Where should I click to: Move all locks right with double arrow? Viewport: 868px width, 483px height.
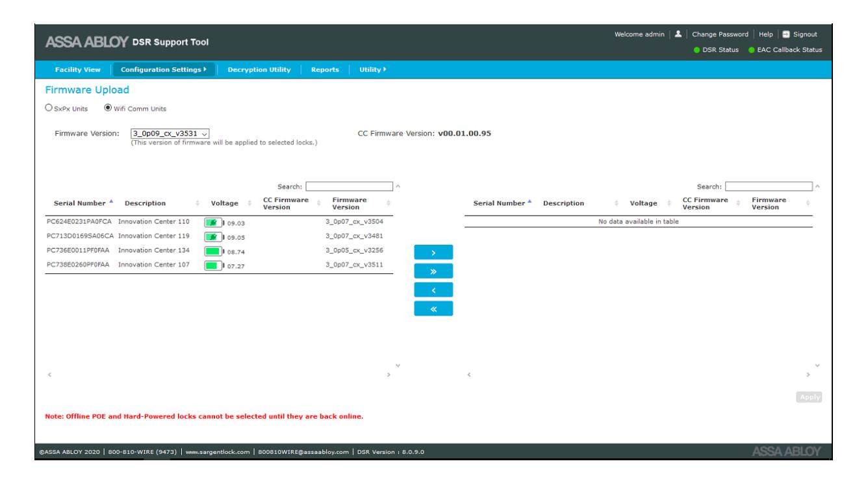point(433,271)
